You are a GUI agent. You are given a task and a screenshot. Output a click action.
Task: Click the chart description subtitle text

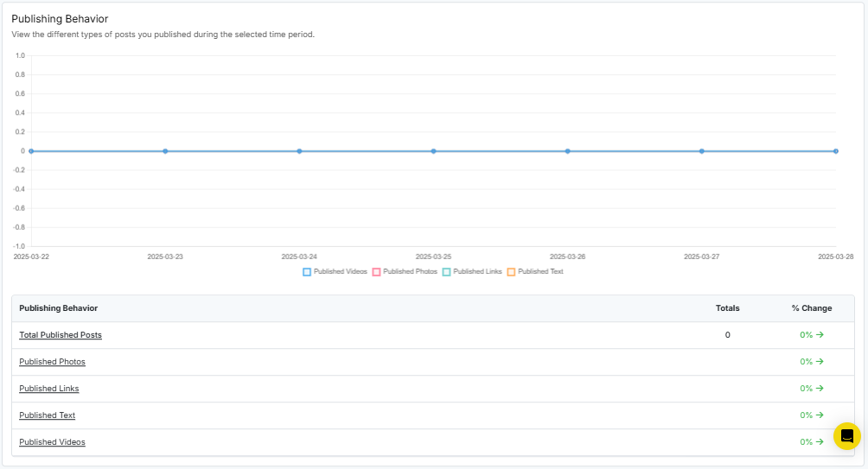pos(163,35)
